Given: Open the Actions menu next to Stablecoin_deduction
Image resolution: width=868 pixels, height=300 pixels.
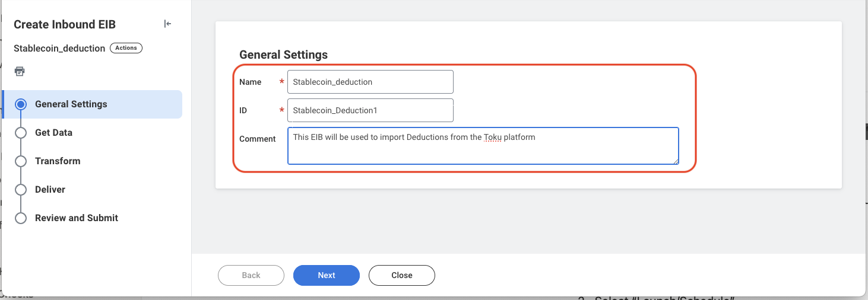Looking at the screenshot, I should [x=126, y=48].
